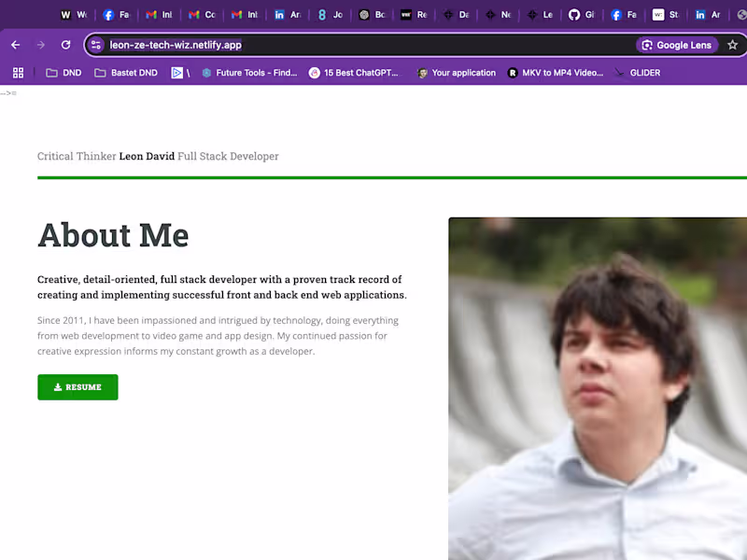Open the bookmarks apps grid icon
The image size is (747, 560).
[17, 72]
